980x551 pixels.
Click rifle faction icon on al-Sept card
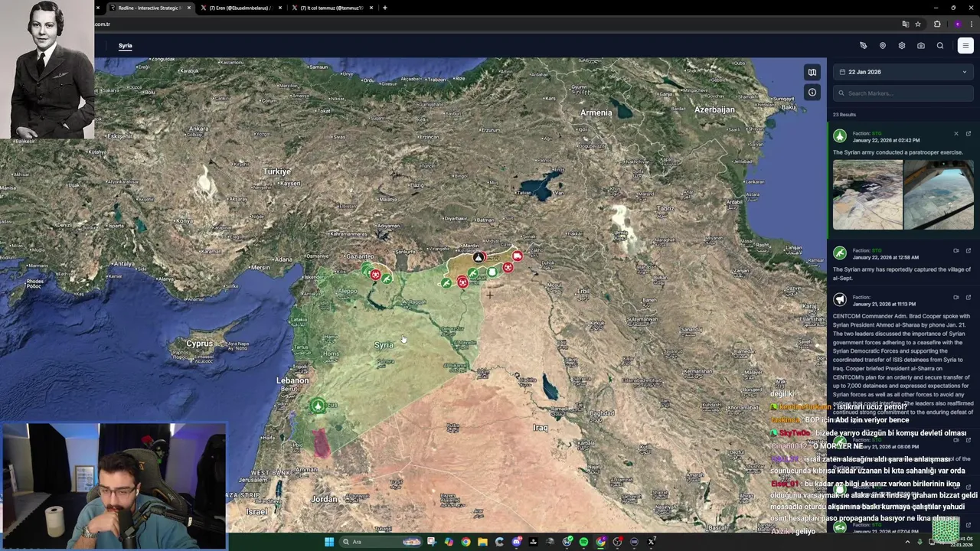pos(840,253)
